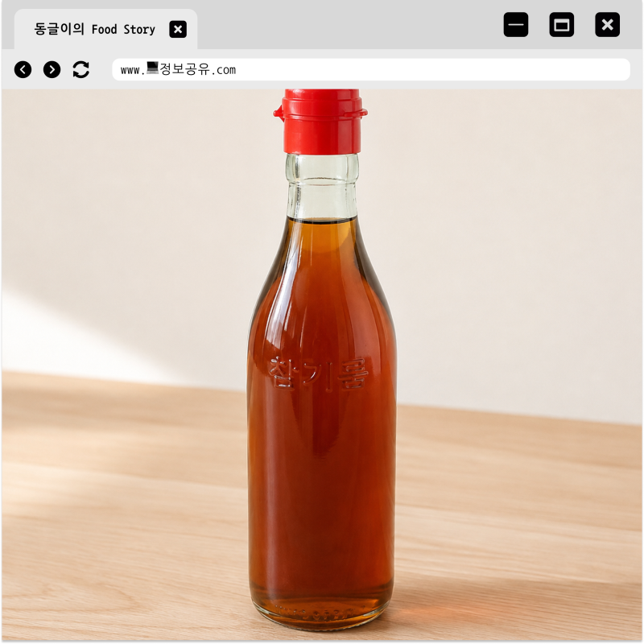Maximize the browser window
This screenshot has width=644, height=644.
pos(561,25)
